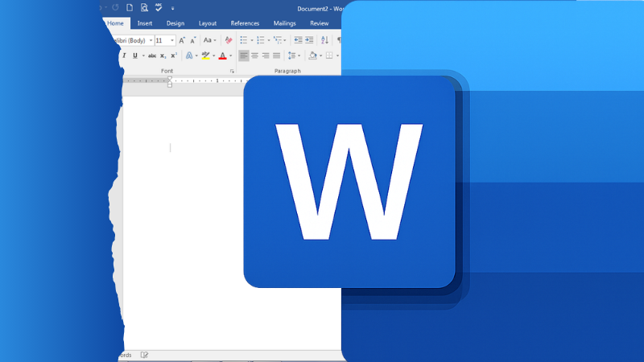
Task: Click the Shading paint bucket icon
Action: pyautogui.click(x=312, y=56)
